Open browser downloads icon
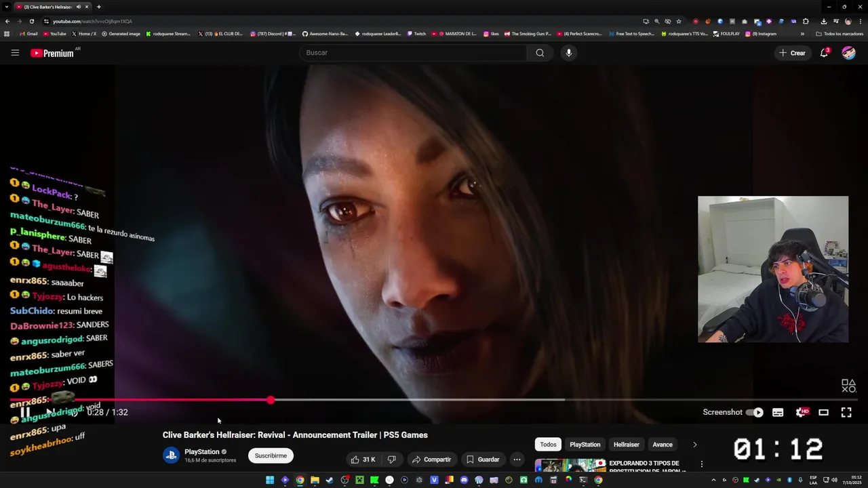Viewport: 868px width, 488px height. click(823, 21)
